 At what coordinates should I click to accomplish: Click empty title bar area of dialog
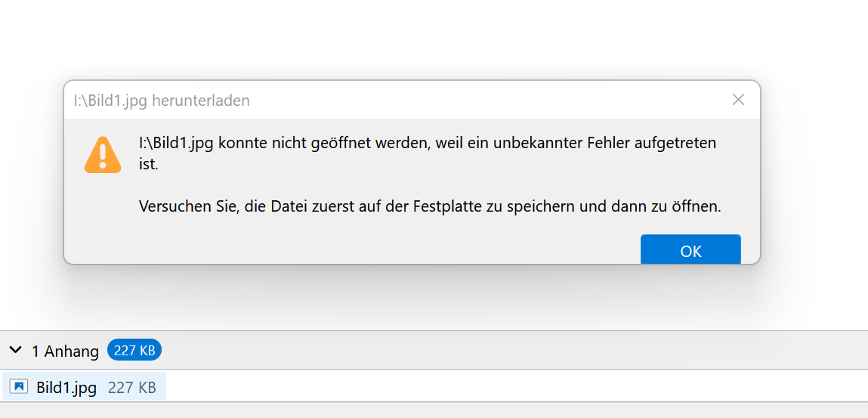coord(487,101)
